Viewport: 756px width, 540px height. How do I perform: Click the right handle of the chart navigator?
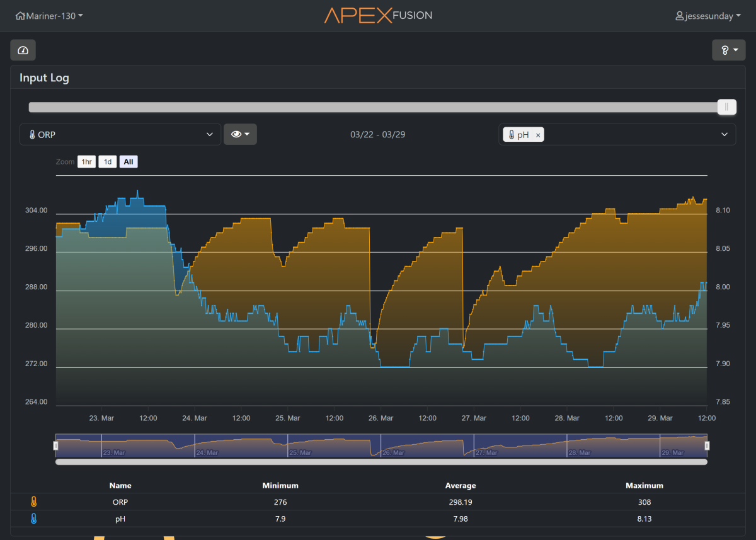click(x=707, y=445)
